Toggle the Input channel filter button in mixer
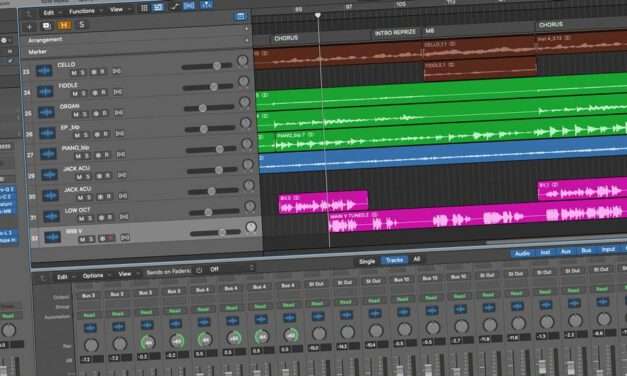This screenshot has height=376, width=627. click(x=608, y=249)
